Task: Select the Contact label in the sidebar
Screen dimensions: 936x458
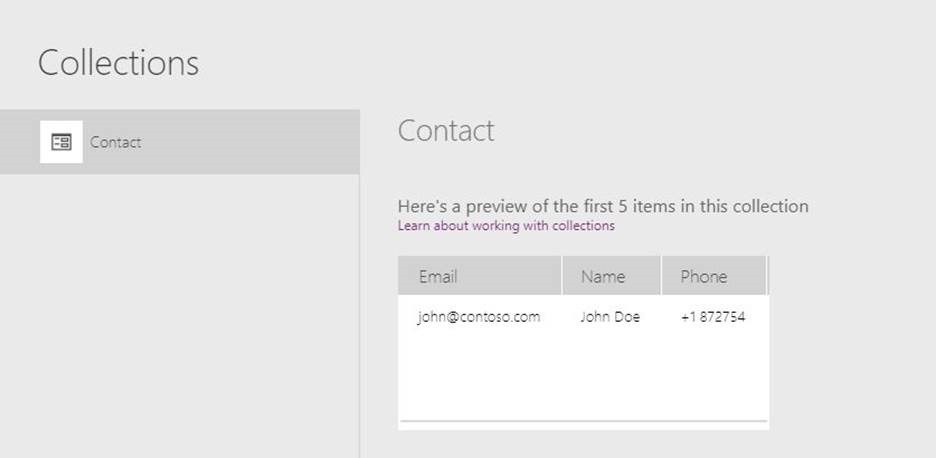Action: click(x=115, y=142)
